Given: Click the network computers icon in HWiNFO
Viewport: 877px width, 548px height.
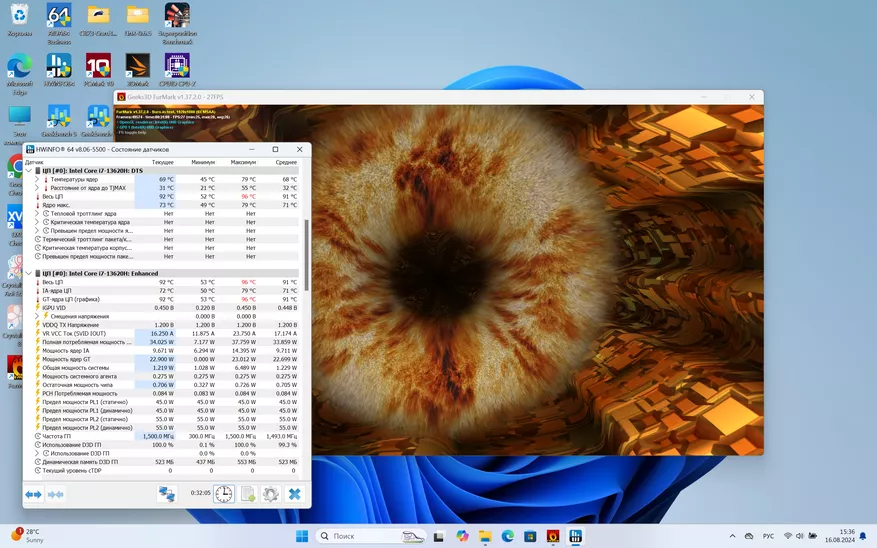Looking at the screenshot, I should pyautogui.click(x=167, y=494).
